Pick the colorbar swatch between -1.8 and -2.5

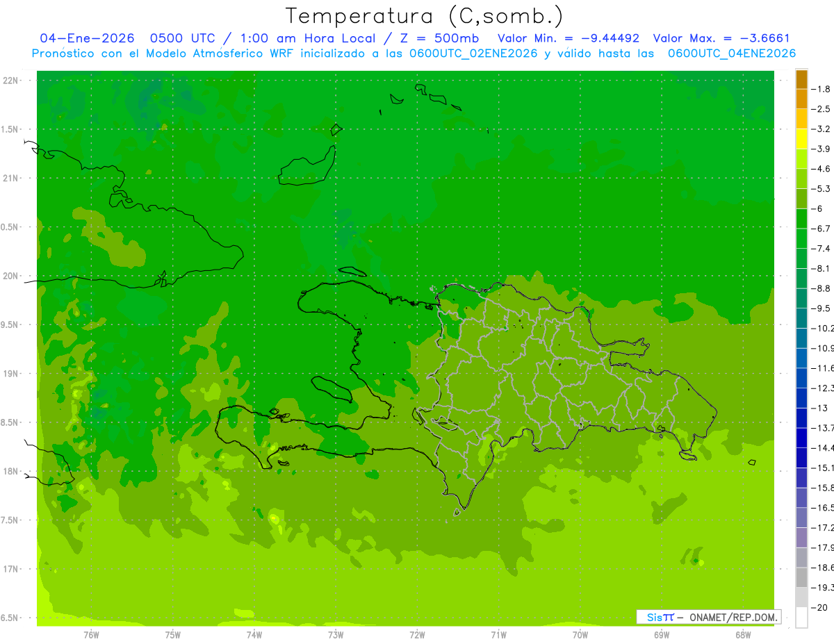pyautogui.click(x=801, y=99)
